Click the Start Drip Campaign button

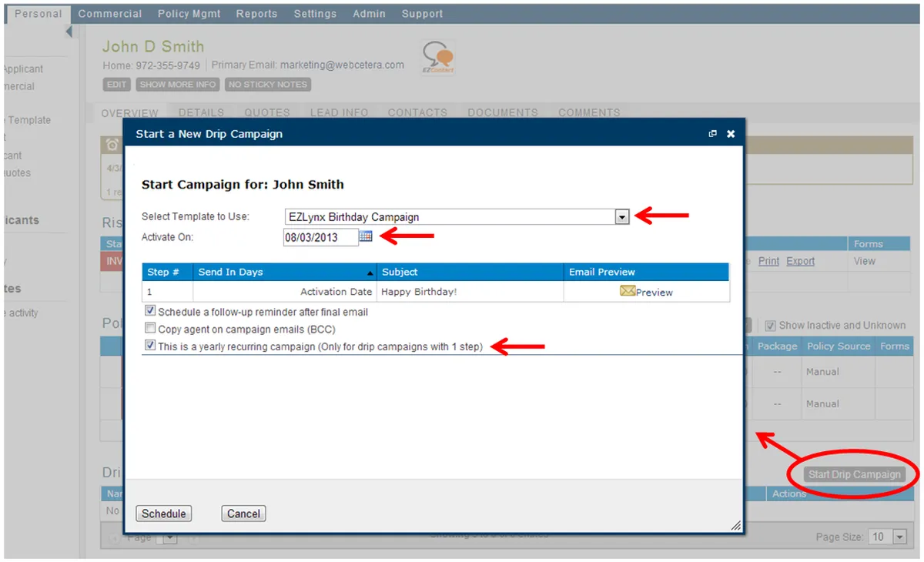[854, 474]
